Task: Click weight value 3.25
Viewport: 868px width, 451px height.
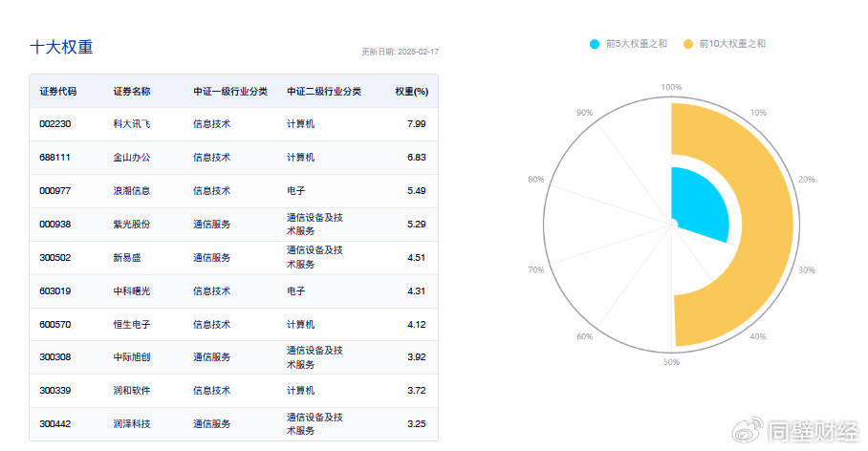Action: click(x=416, y=424)
